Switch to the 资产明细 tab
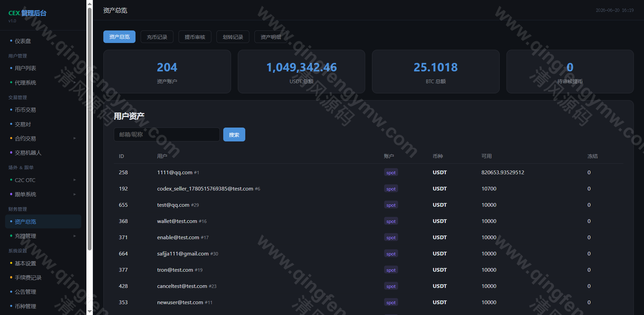 tap(271, 37)
